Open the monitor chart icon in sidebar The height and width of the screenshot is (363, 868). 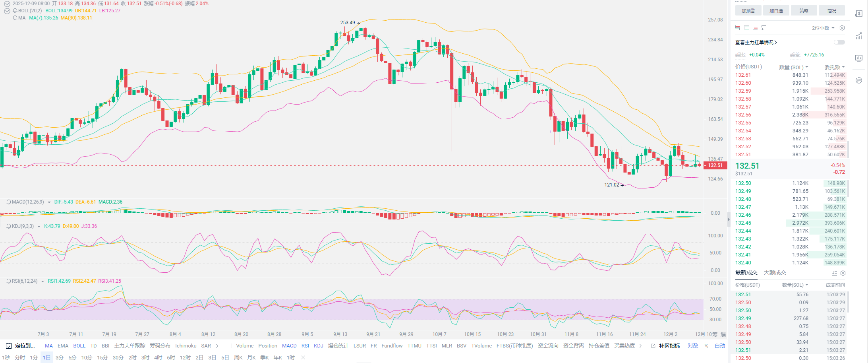tap(859, 58)
